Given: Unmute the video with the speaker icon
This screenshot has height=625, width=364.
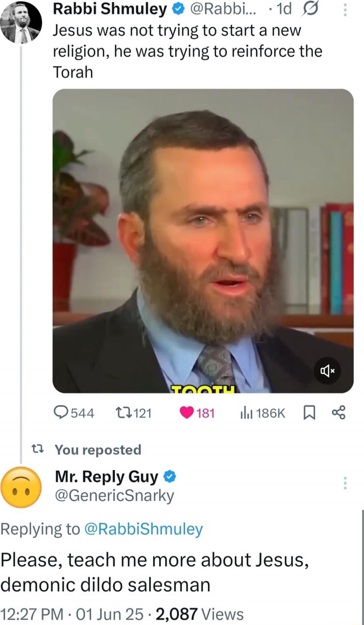Looking at the screenshot, I should point(327,371).
